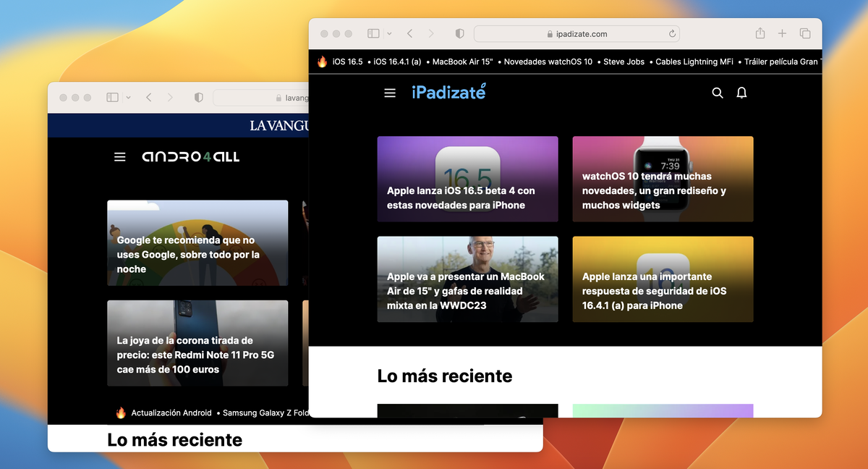868x469 pixels.
Task: Open a new tab with plus icon
Action: point(782,33)
